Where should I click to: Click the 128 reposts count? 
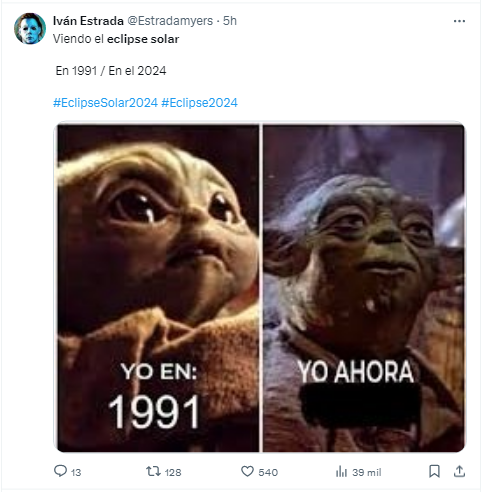(173, 472)
